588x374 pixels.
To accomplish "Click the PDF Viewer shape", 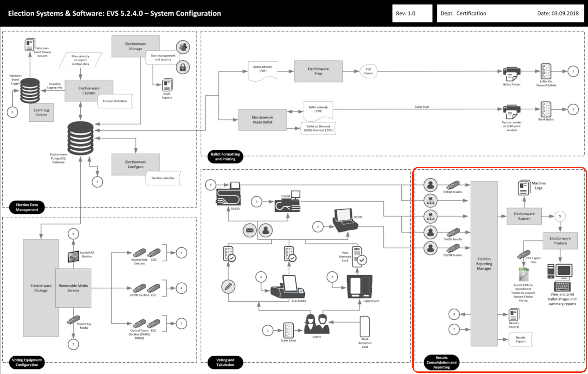I will tap(368, 71).
